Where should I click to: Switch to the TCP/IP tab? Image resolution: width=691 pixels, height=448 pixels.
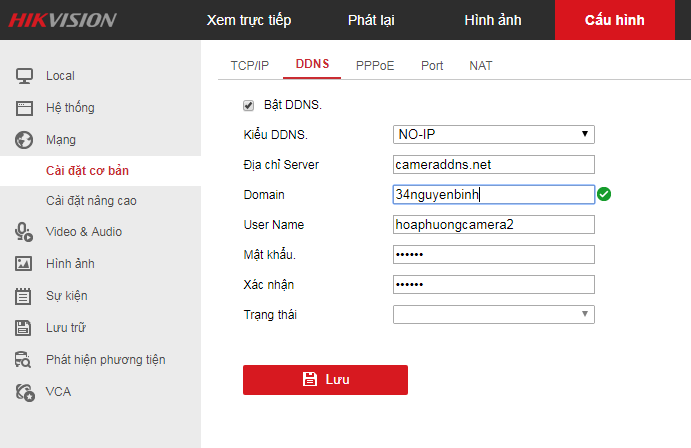250,66
